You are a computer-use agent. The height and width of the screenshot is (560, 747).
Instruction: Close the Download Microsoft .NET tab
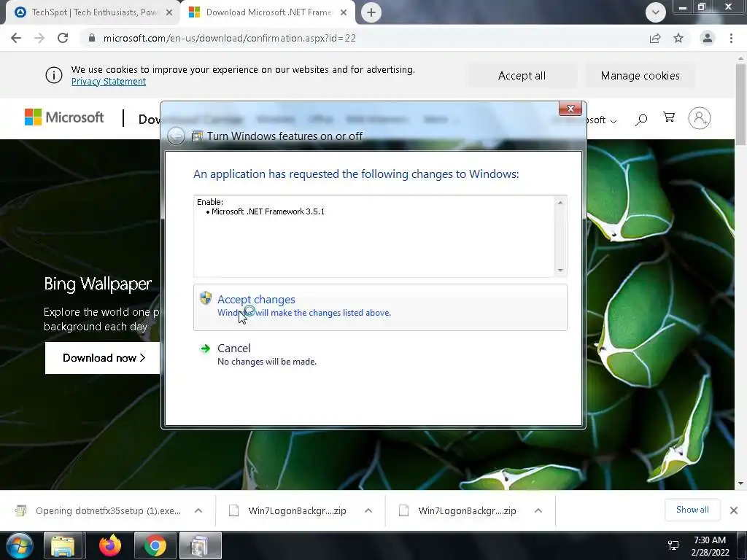click(x=344, y=13)
